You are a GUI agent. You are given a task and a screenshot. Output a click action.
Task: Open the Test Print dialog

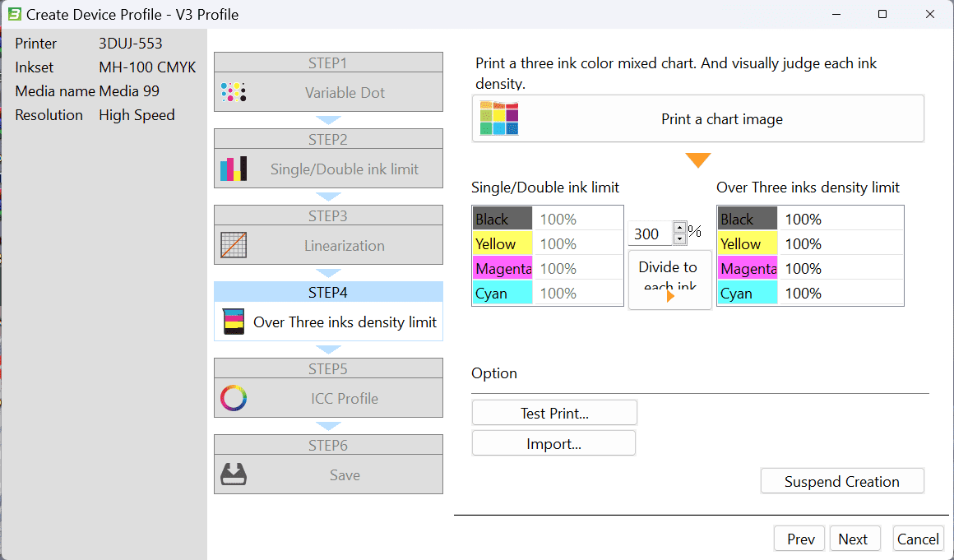[553, 412]
